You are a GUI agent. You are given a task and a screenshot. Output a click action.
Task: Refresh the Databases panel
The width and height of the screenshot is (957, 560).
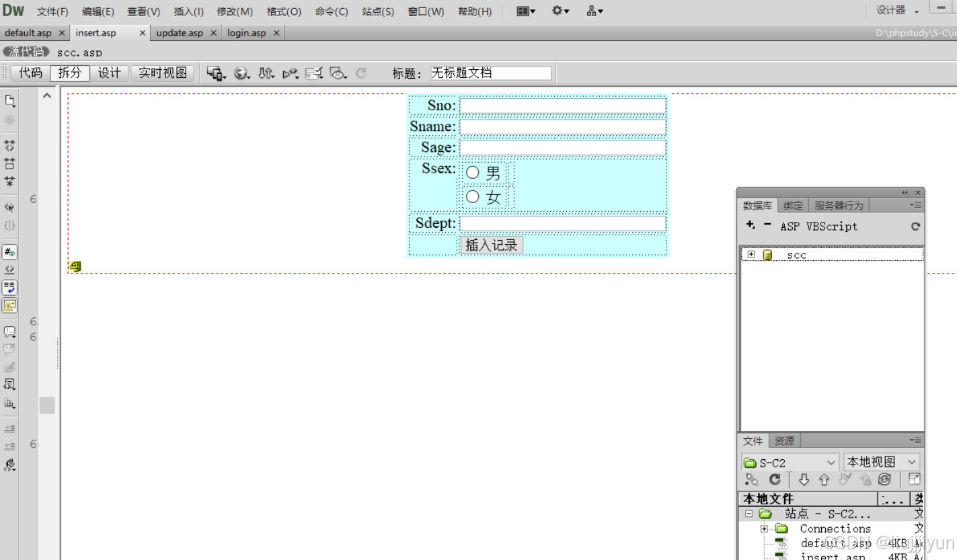[x=915, y=227]
